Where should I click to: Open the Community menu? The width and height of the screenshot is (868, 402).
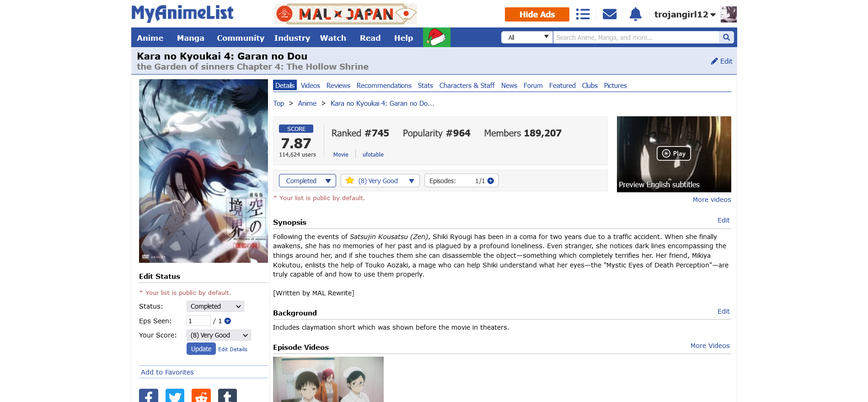(x=241, y=38)
